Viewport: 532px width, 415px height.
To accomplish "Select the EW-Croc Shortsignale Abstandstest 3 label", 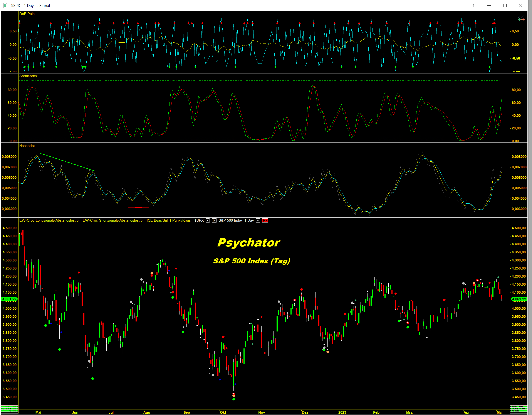I will pos(112,220).
